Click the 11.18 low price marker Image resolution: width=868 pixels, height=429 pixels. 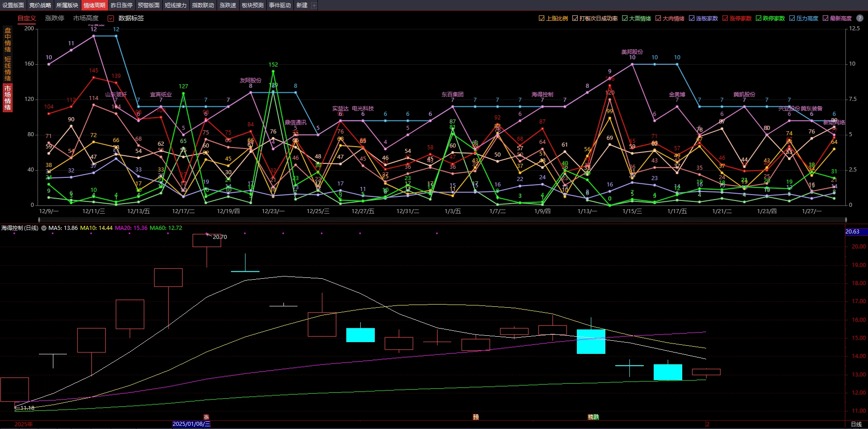pos(27,408)
